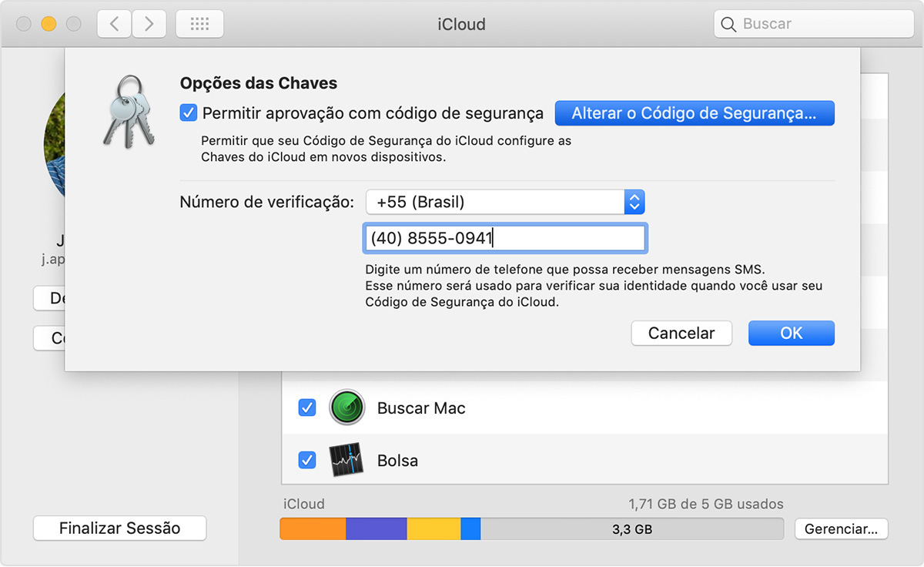Click the Keychain keys icon
Viewport: 924px width, 567px height.
point(129,111)
